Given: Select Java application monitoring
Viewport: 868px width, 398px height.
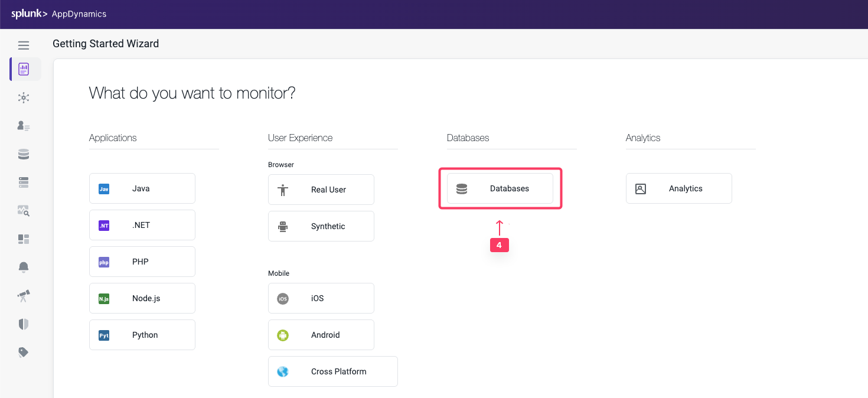Looking at the screenshot, I should (x=142, y=188).
